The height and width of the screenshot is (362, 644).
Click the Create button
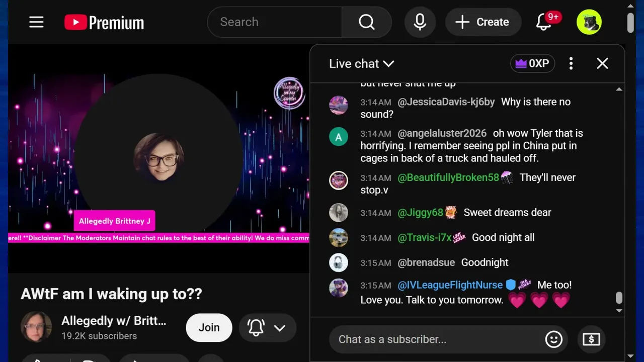(x=483, y=22)
